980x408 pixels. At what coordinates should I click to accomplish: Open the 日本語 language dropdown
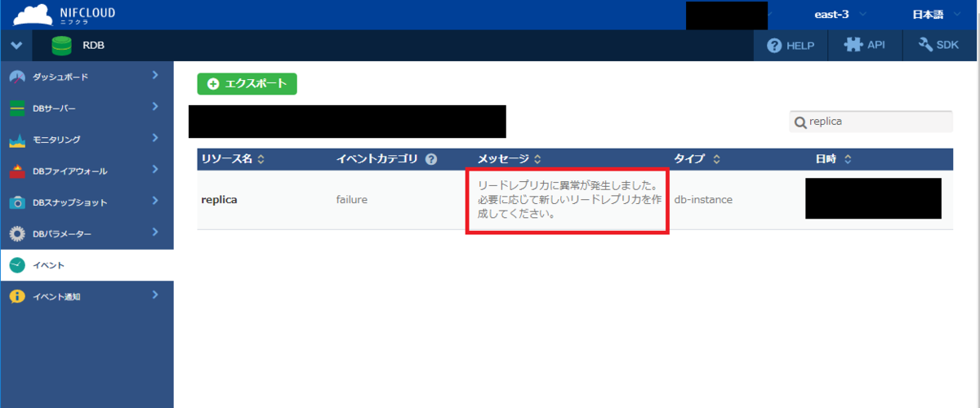(933, 15)
